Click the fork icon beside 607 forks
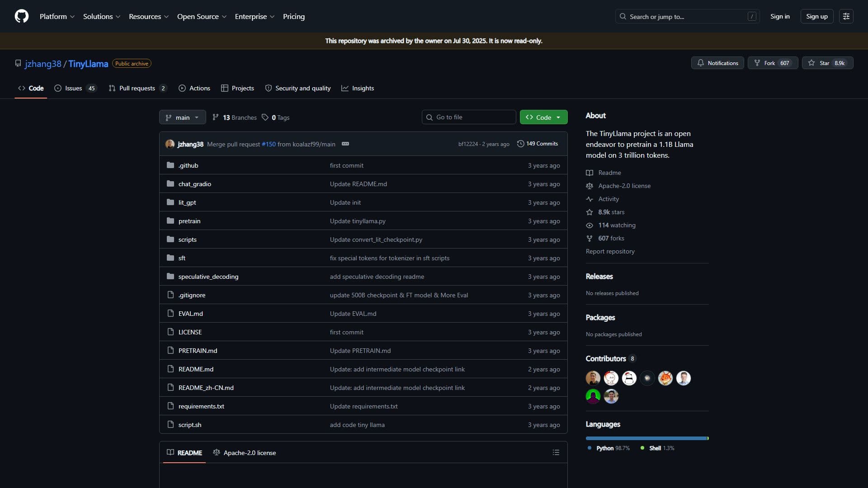 (590, 238)
